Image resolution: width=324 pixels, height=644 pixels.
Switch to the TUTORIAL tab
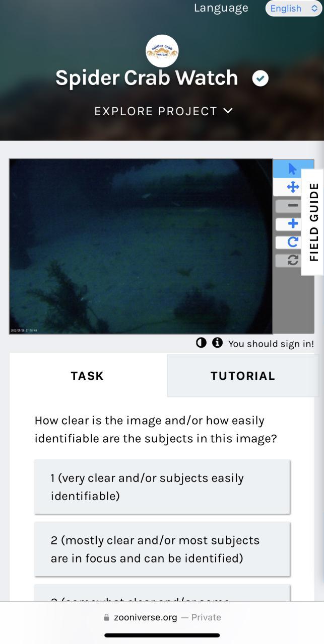[x=243, y=376]
